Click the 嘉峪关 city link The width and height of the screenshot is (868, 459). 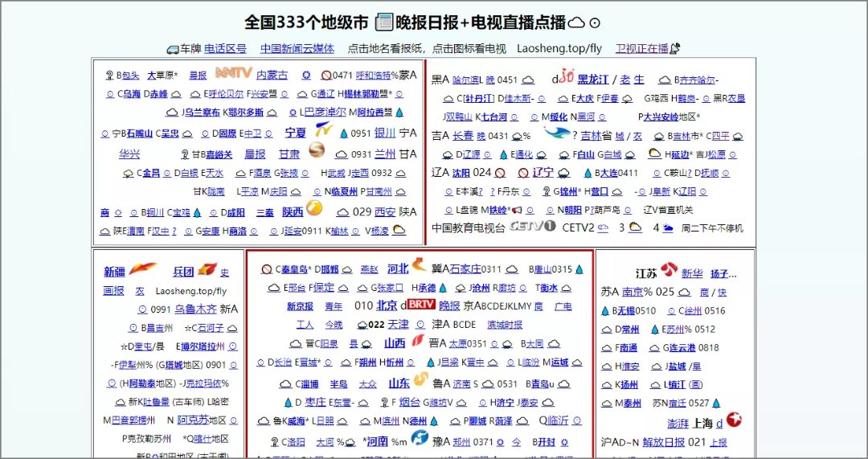pyautogui.click(x=219, y=154)
